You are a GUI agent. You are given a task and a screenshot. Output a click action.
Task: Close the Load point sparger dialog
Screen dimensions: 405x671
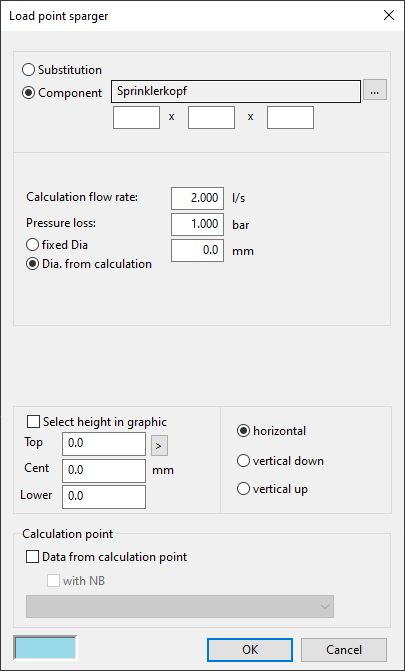coord(389,16)
